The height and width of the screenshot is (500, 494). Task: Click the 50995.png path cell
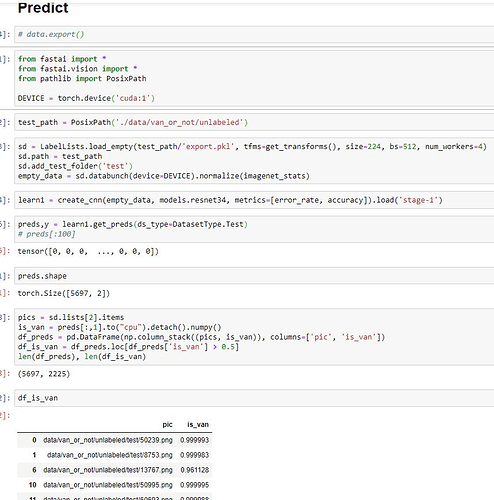point(108,485)
